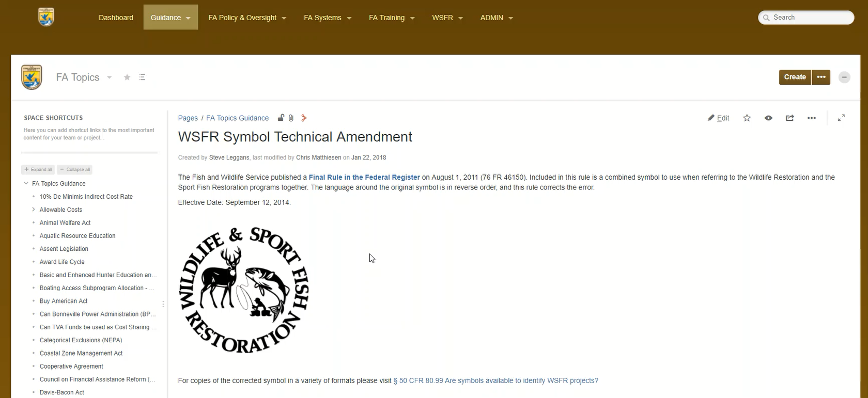Open the WSFR dropdown menu
Image resolution: width=868 pixels, height=398 pixels.
[x=447, y=18]
